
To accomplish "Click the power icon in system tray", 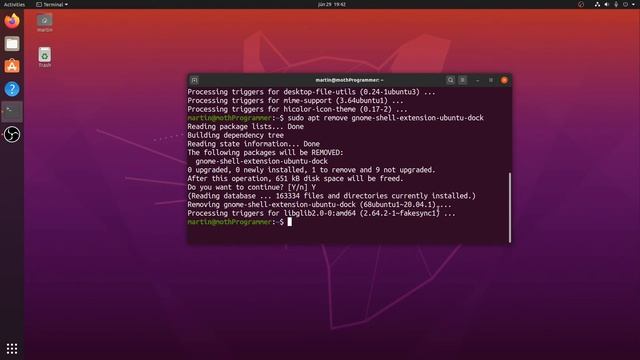I will 625,4.
